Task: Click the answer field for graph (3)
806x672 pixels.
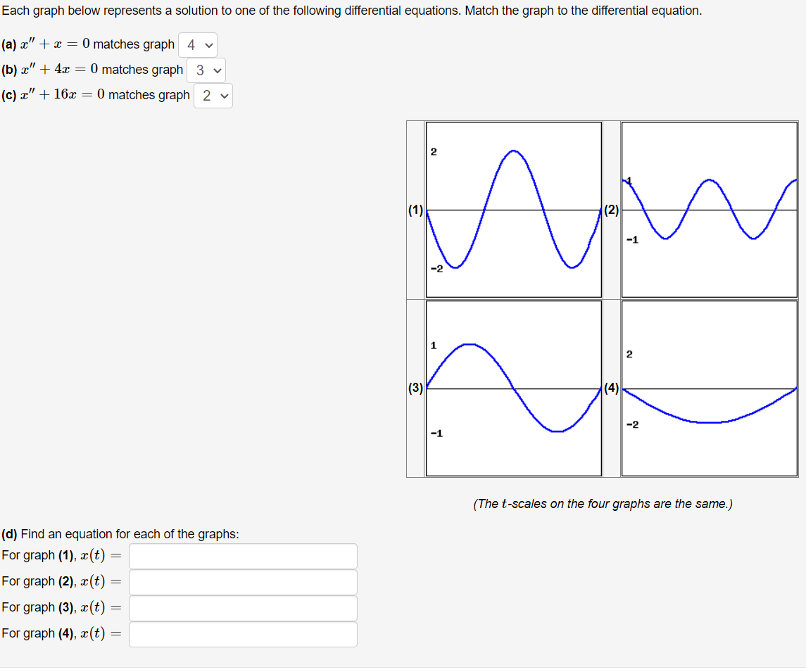Action: tap(243, 608)
